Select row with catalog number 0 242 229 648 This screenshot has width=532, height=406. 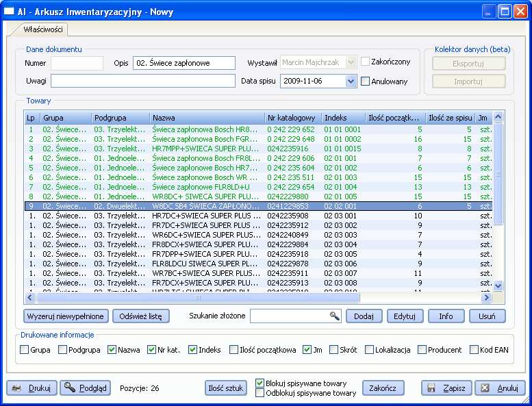(x=259, y=139)
